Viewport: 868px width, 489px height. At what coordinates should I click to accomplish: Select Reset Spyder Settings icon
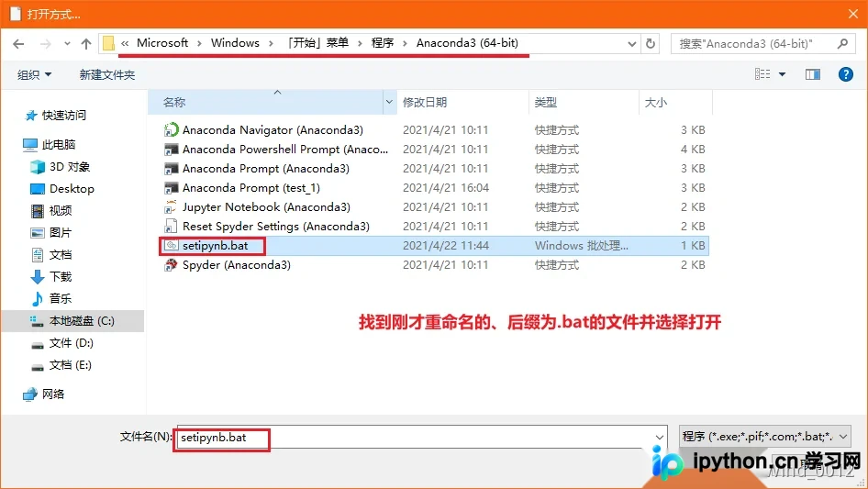coord(171,227)
